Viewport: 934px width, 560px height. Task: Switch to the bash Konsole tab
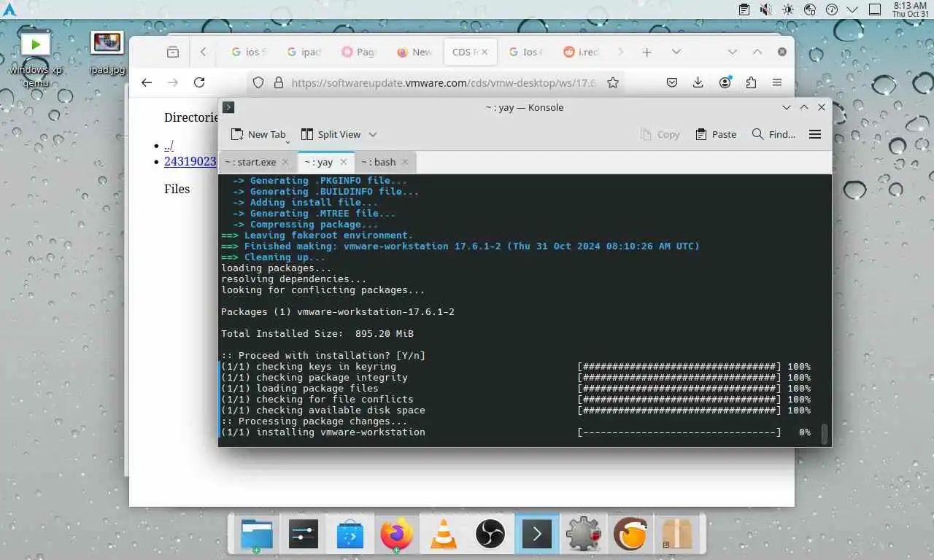coord(379,162)
